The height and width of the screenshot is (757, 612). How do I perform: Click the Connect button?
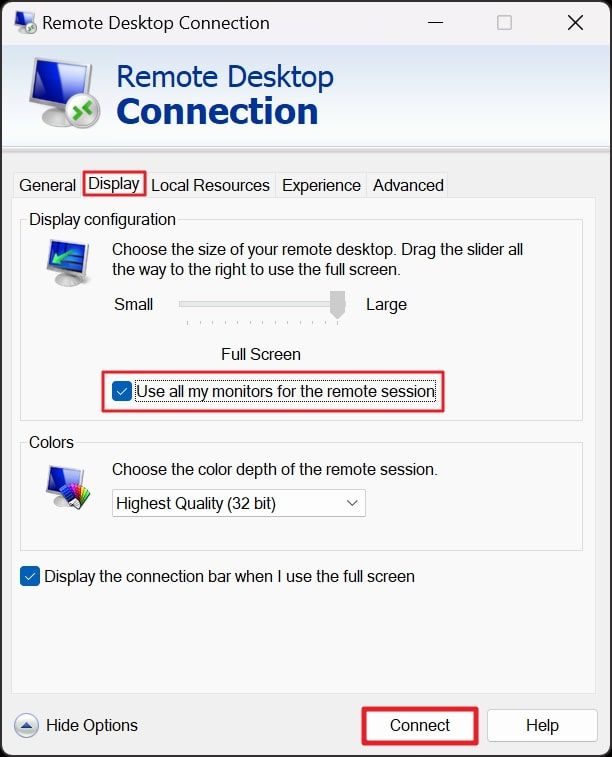point(420,725)
